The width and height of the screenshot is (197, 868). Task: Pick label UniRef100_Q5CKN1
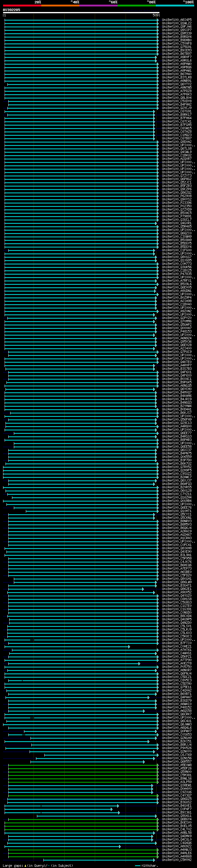pos(177,518)
